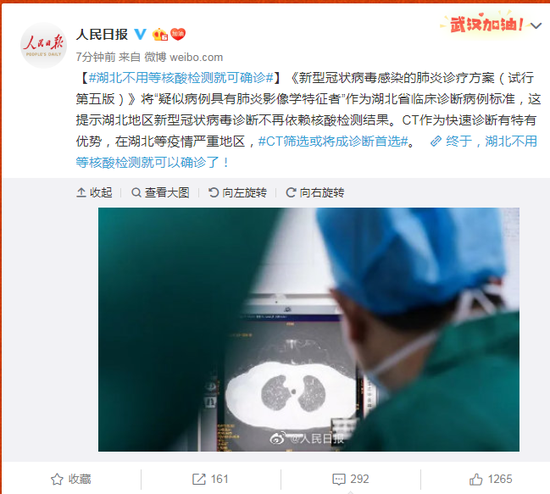Click the CT scan photo
Screen dimensions: 550x494
[x=309, y=329]
